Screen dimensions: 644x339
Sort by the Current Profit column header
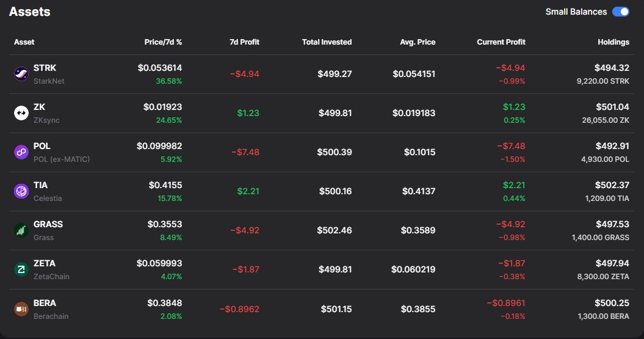501,42
